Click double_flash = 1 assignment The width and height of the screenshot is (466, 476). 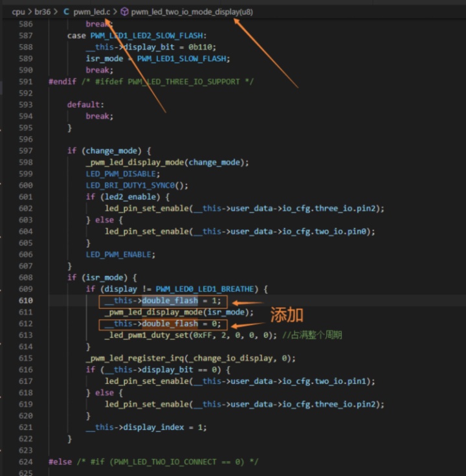162,300
